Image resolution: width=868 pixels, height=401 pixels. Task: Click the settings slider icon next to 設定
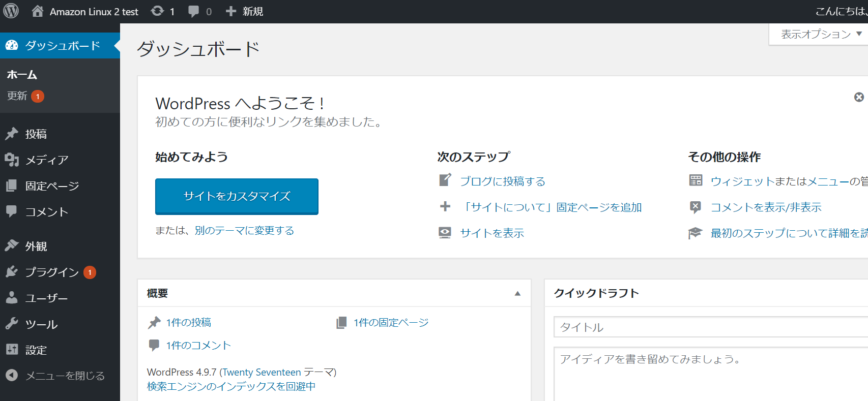(12, 349)
